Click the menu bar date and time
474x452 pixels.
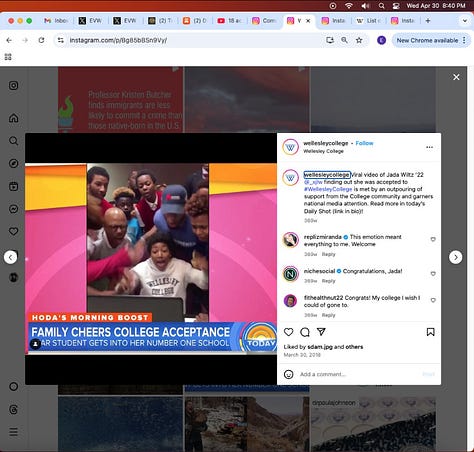pos(436,6)
